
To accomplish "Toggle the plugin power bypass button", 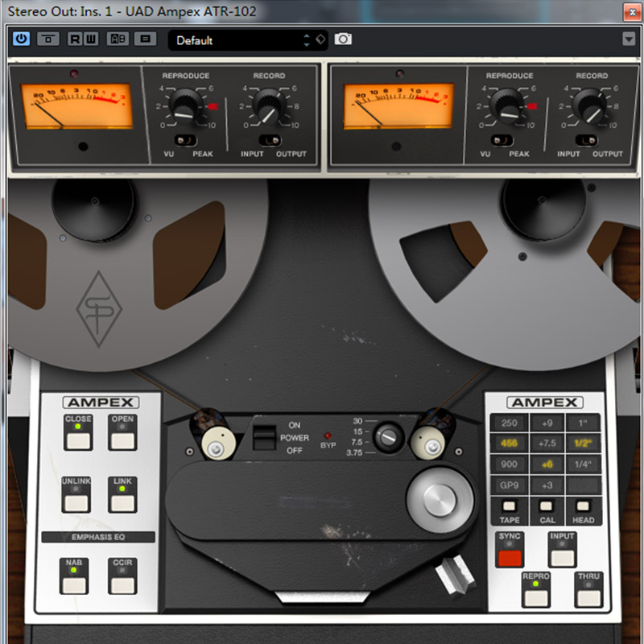I will click(21, 39).
